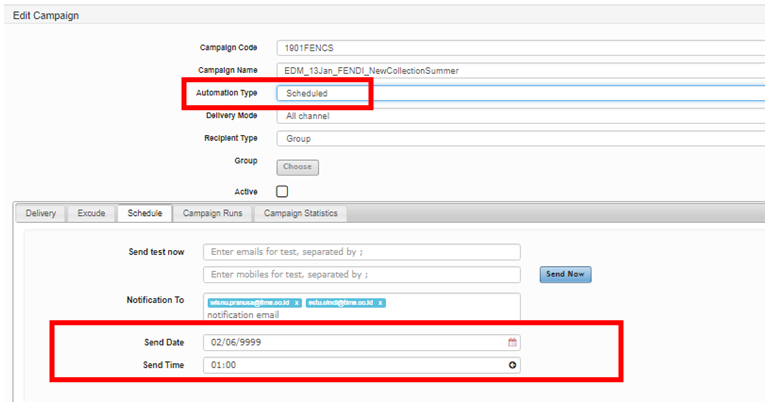Switch to the Delivery tab
The height and width of the screenshot is (409, 765).
41,213
